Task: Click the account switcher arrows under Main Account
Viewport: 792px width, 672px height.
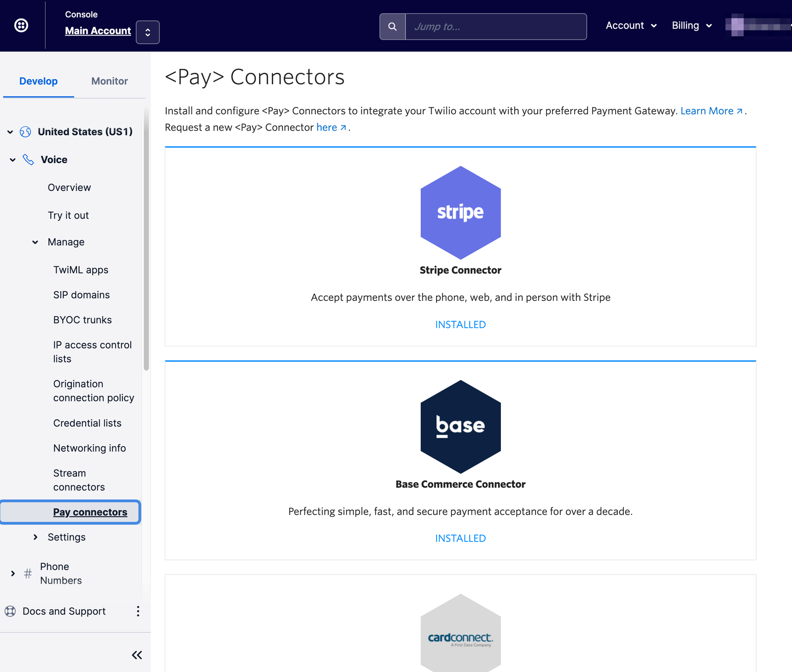Action: (148, 33)
